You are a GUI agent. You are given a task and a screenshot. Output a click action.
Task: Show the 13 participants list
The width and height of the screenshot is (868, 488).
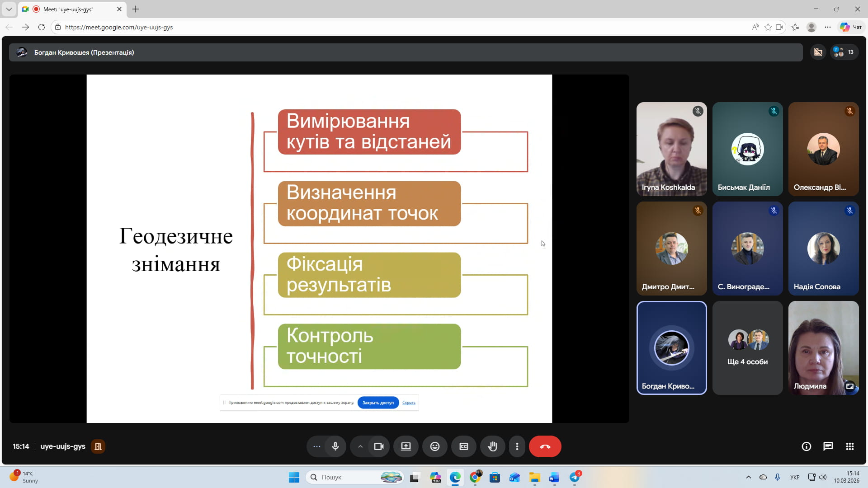click(844, 52)
